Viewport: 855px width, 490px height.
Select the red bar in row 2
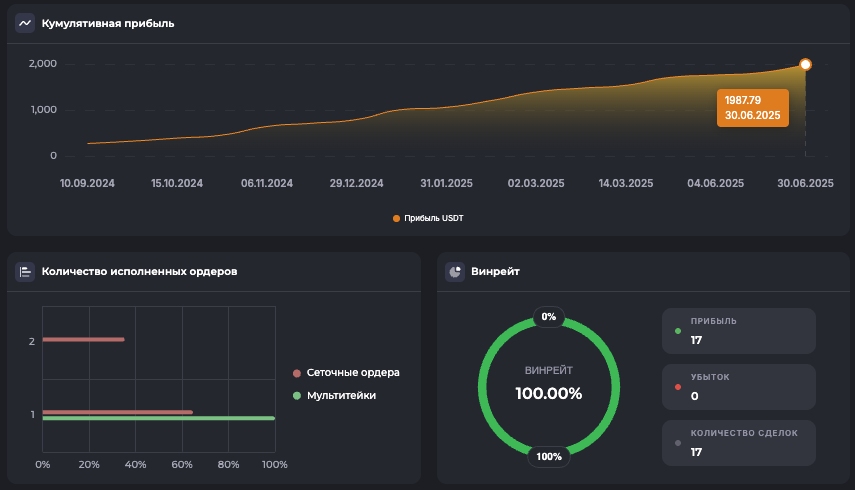[x=84, y=340]
